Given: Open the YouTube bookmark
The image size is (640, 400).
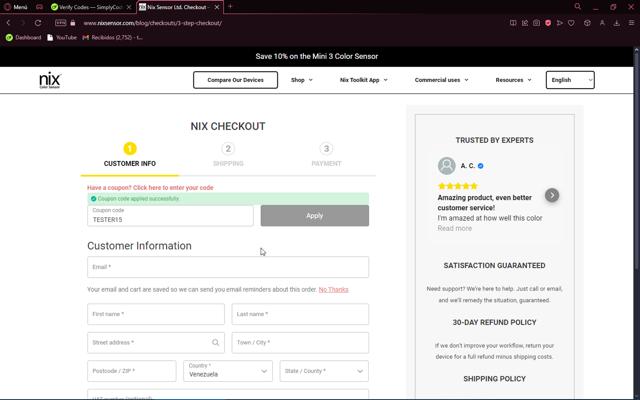Looking at the screenshot, I should (x=62, y=38).
